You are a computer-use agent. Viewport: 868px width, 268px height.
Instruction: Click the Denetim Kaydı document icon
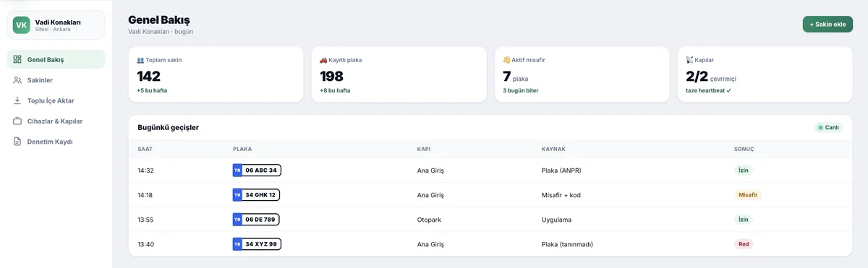(x=17, y=142)
